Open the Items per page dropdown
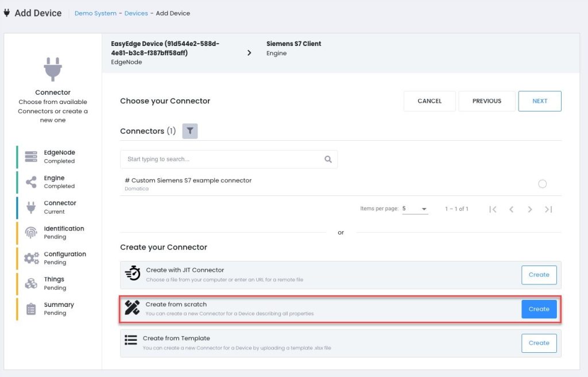 tap(415, 209)
